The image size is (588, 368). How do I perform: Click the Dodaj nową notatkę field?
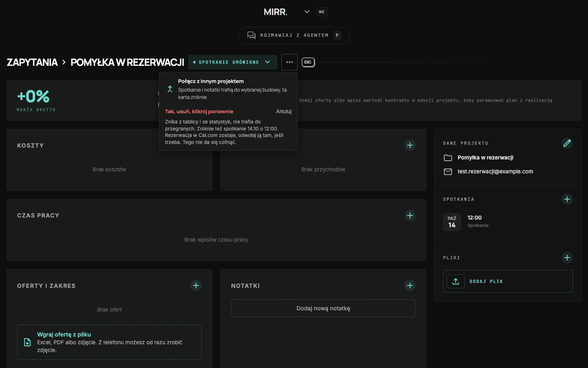pos(323,308)
